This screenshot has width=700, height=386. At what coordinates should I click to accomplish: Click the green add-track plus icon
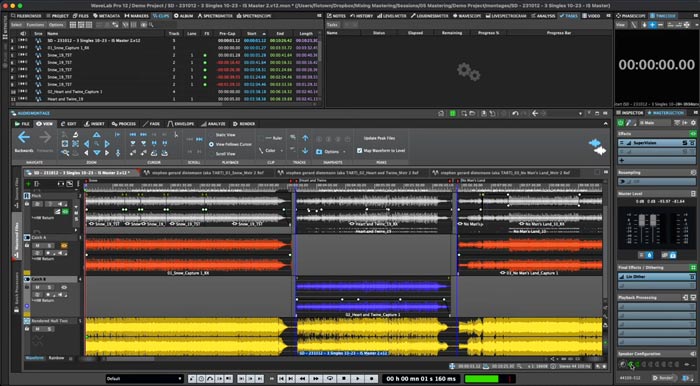(x=29, y=184)
